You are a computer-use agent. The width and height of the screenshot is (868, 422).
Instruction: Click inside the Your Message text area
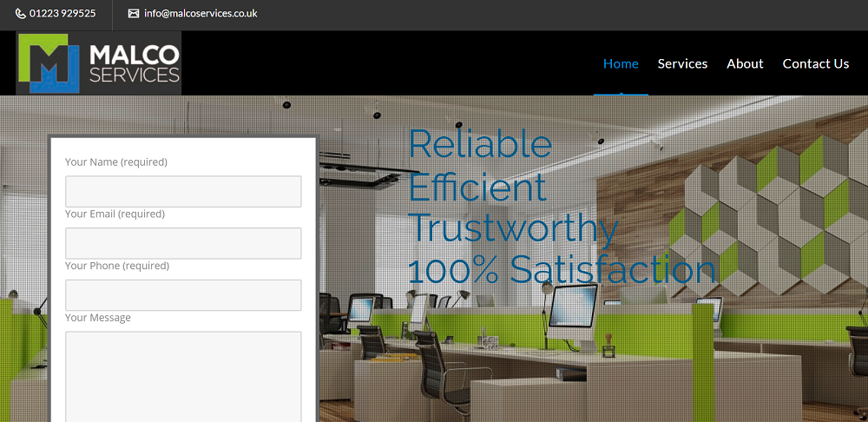click(183, 377)
